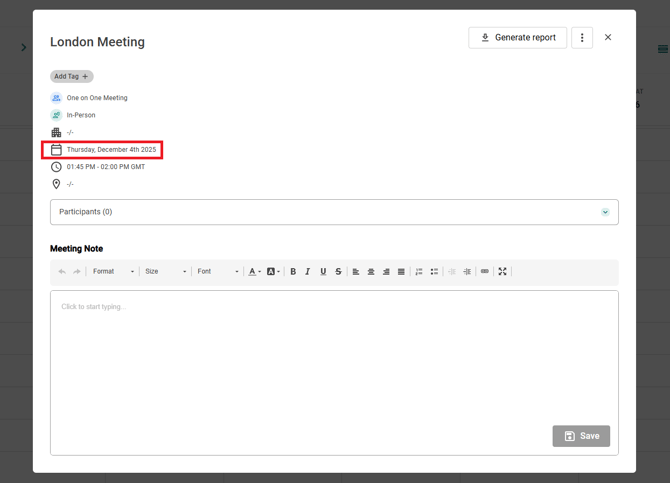670x483 pixels.
Task: Click the building company icon
Action: pyautogui.click(x=56, y=133)
